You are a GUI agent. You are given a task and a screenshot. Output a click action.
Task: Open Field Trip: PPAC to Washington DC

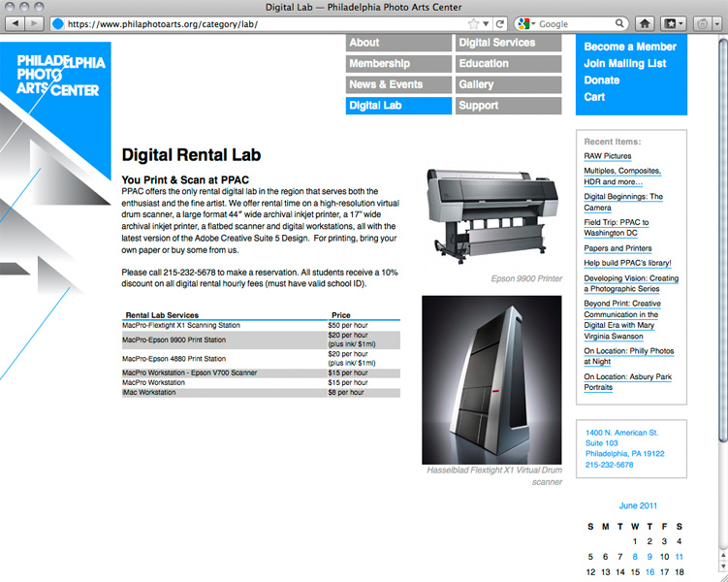[x=617, y=228]
